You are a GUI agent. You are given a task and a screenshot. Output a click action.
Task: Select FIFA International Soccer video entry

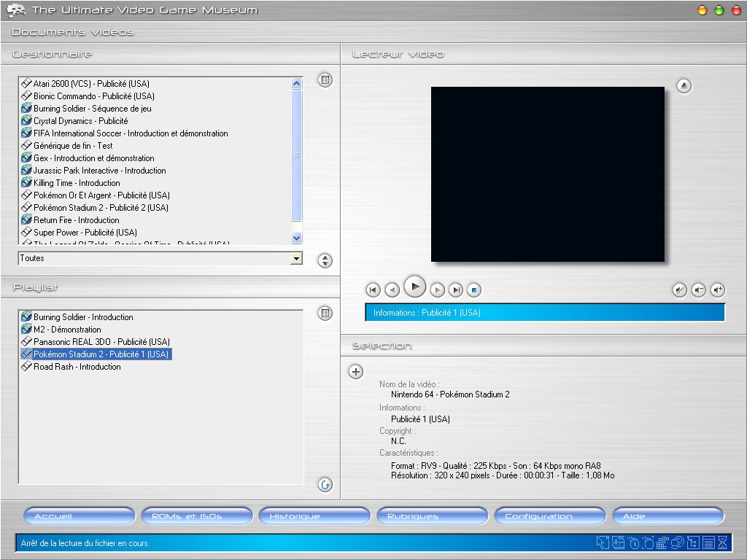(x=124, y=133)
